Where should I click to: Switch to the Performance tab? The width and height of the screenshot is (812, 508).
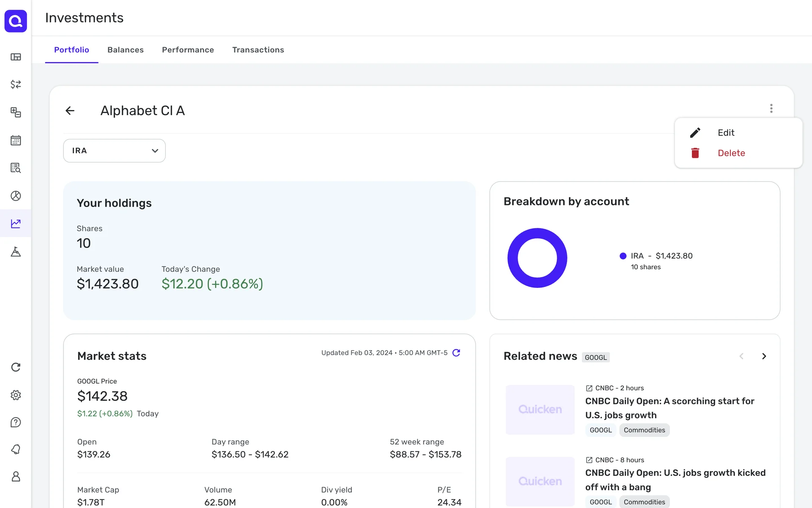point(188,50)
